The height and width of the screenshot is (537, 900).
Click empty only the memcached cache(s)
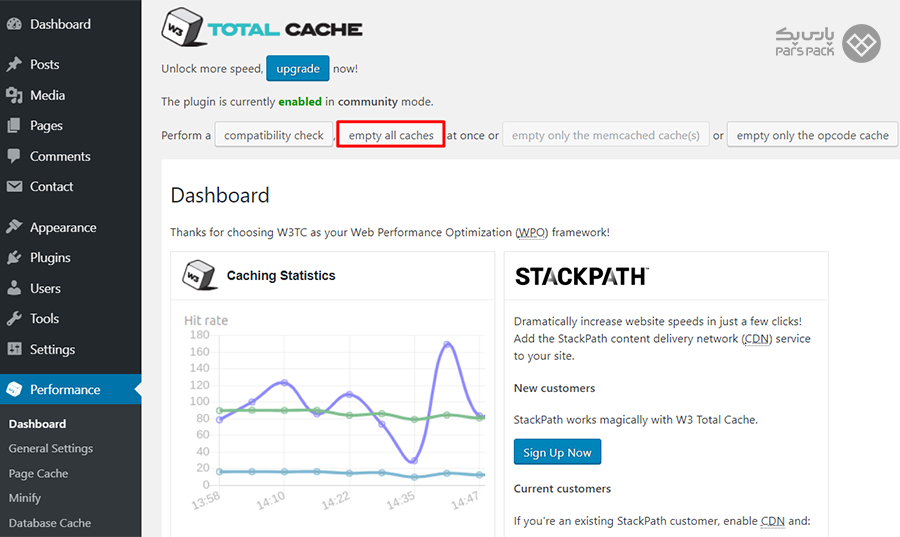click(606, 135)
